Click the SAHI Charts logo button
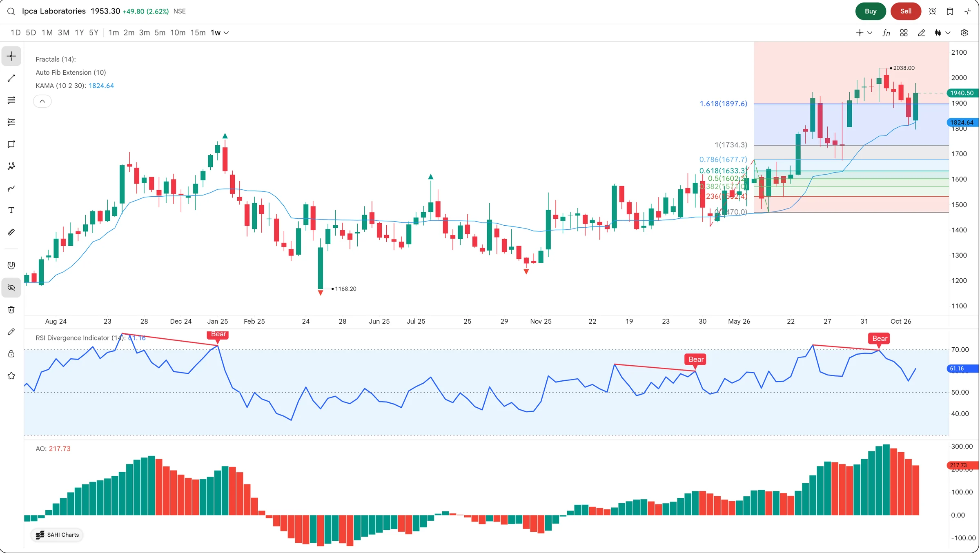980x553 pixels. 57,535
